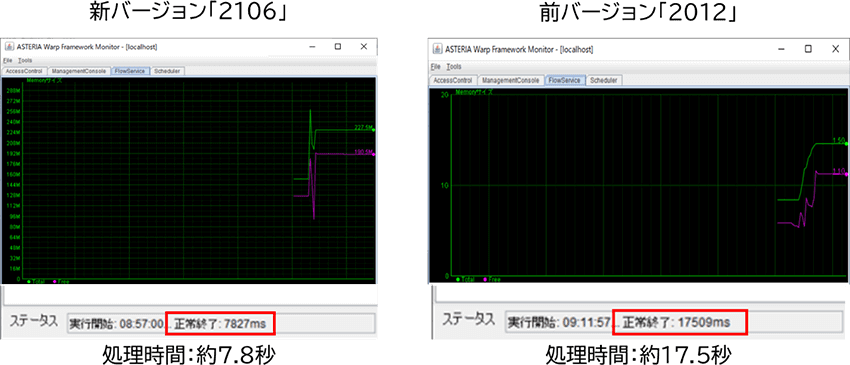
Task: Click green Total legend marker in left graph
Action: pyautogui.click(x=28, y=281)
